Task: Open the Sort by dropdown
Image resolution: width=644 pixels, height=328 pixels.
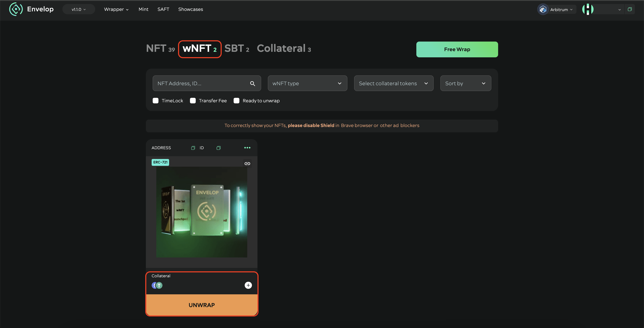Action: (x=466, y=83)
